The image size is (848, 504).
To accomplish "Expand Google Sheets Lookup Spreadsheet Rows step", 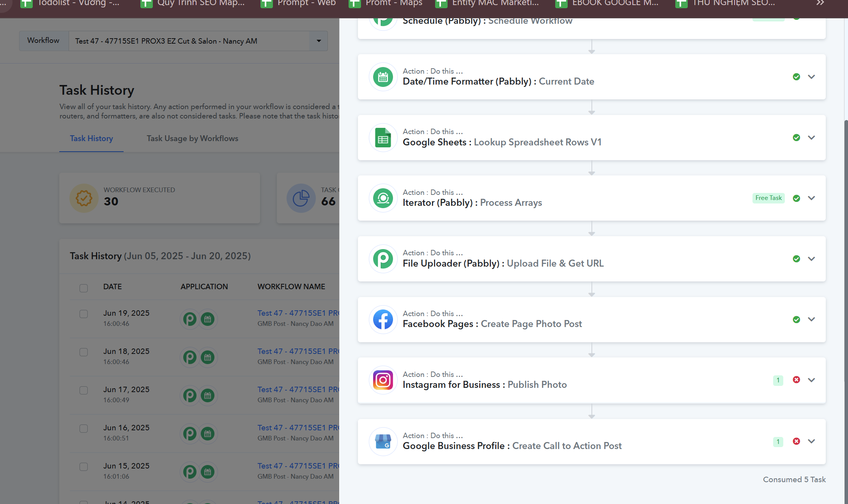I will [811, 138].
